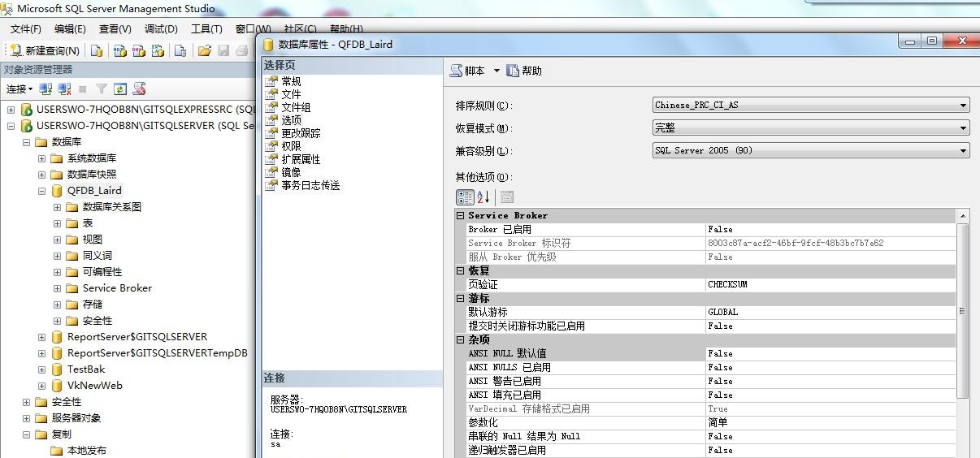Click the DMX query toolbar icon

pos(139,50)
